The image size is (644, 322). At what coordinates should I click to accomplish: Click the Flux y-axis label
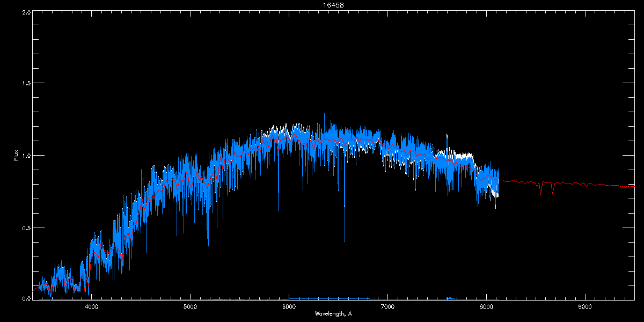click(x=16, y=156)
